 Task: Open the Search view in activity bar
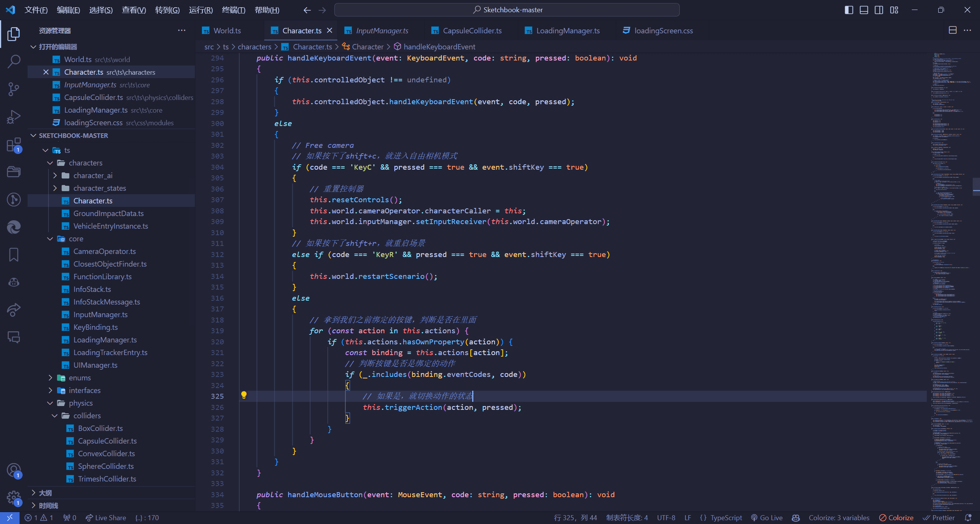point(14,61)
